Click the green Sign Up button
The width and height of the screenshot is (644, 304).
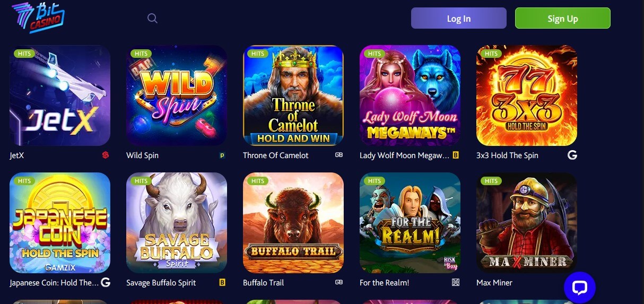click(x=563, y=19)
